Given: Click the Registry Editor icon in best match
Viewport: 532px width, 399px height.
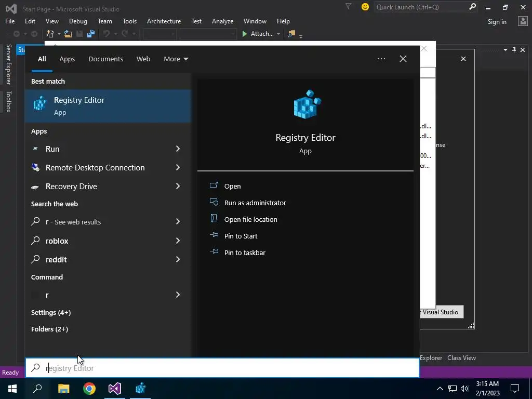Looking at the screenshot, I should 40,103.
